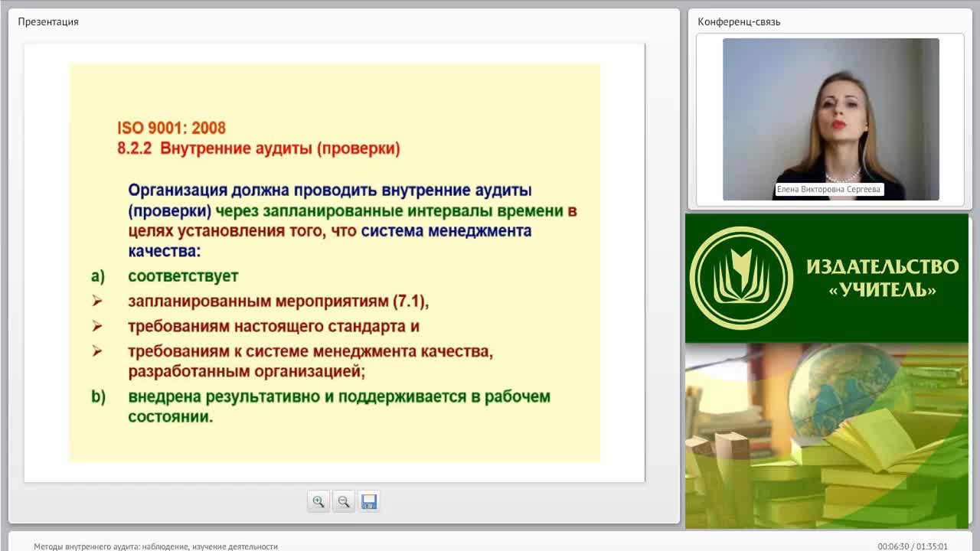
Task: Click the bullet запланированным мероприятиям (7.1)
Action: 278,301
